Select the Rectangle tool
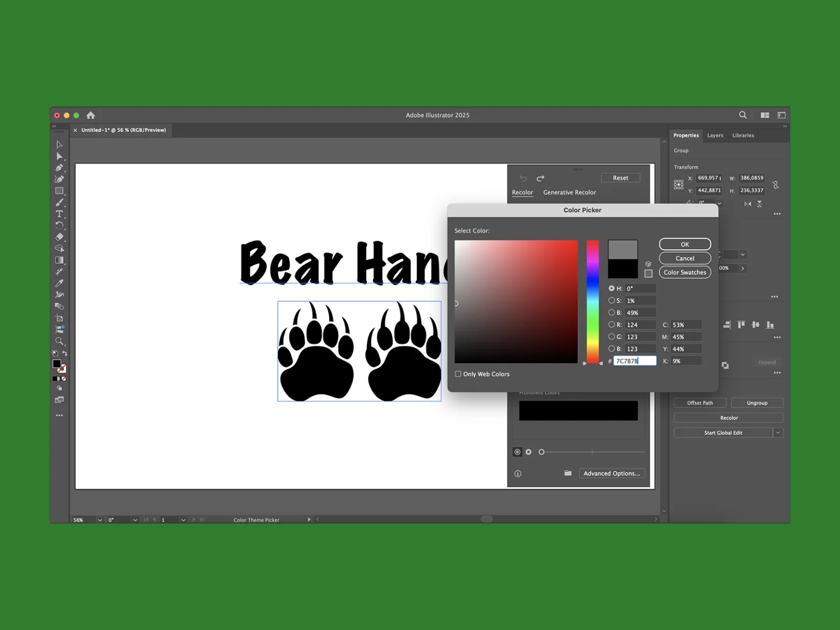The width and height of the screenshot is (840, 630). [x=60, y=190]
